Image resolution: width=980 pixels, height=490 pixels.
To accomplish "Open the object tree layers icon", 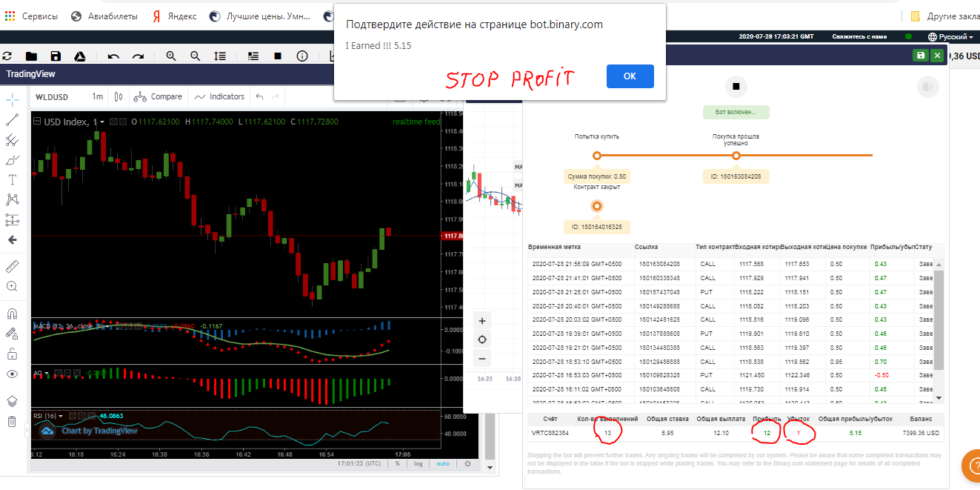I will click(13, 401).
